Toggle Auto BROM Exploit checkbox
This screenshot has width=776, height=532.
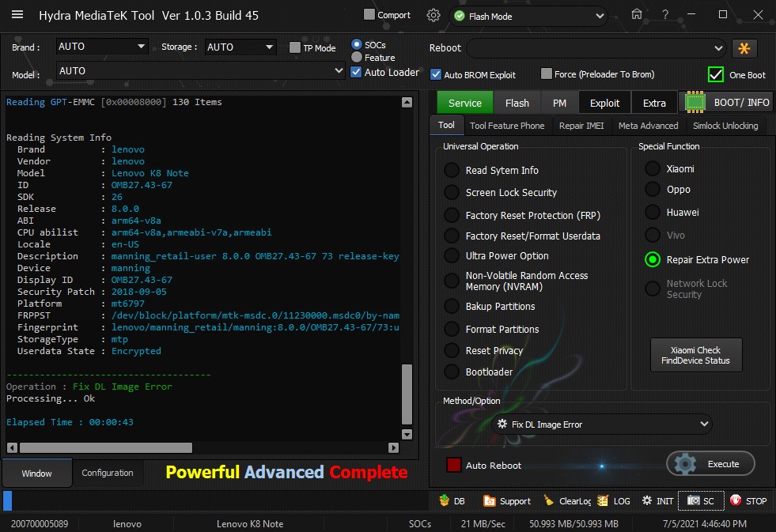pos(436,74)
